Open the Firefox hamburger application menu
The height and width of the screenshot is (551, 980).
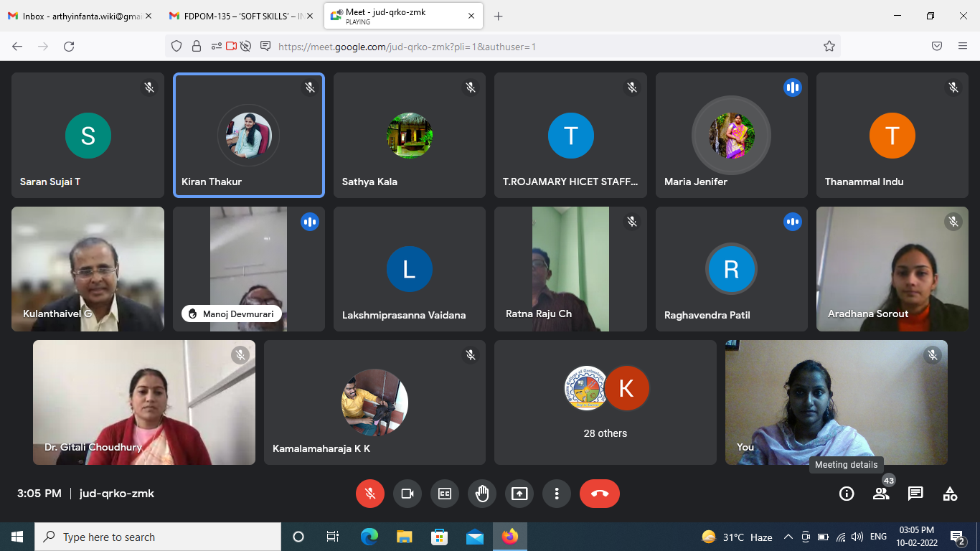[963, 46]
